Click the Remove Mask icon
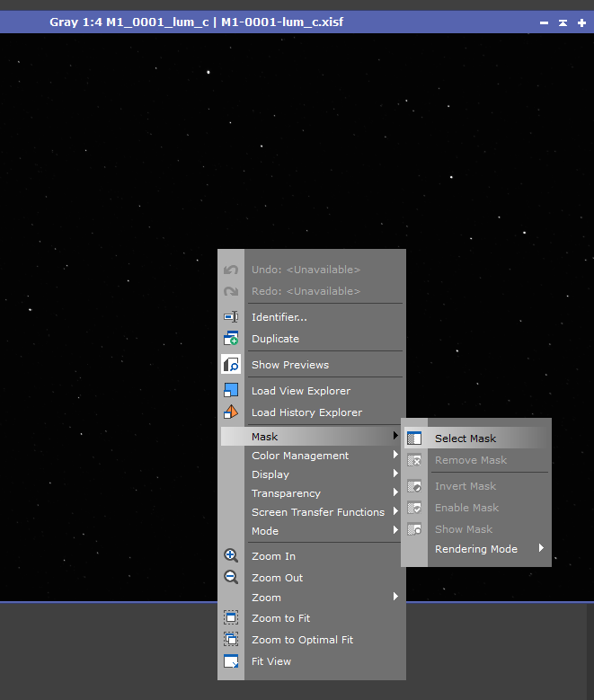Screen dimensions: 594x700 pos(414,460)
